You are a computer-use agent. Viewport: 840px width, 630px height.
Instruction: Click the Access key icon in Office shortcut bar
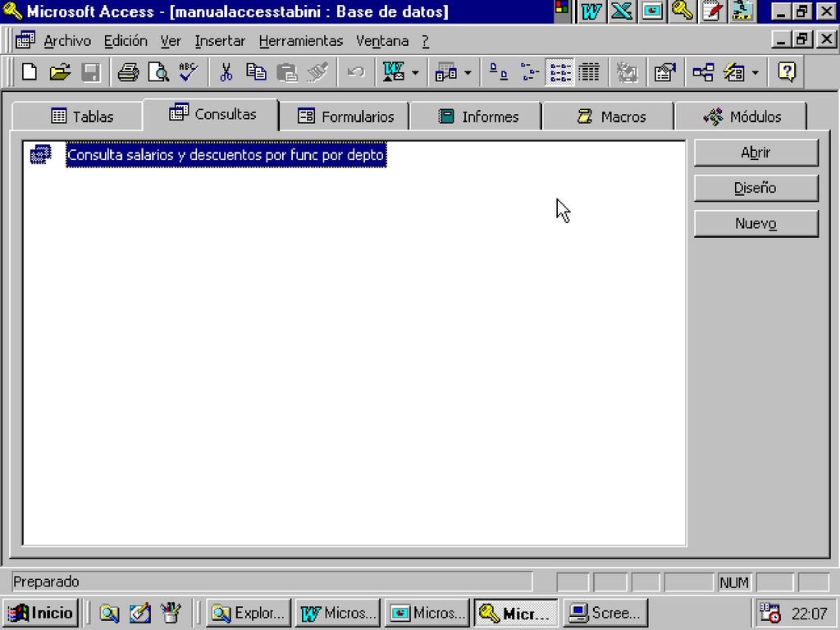(x=682, y=11)
